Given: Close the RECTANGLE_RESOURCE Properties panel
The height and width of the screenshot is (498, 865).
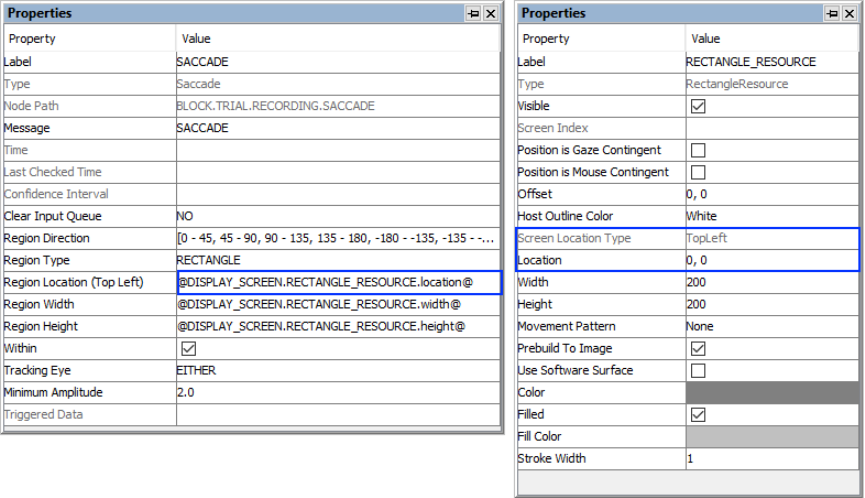Looking at the screenshot, I should click(x=850, y=13).
